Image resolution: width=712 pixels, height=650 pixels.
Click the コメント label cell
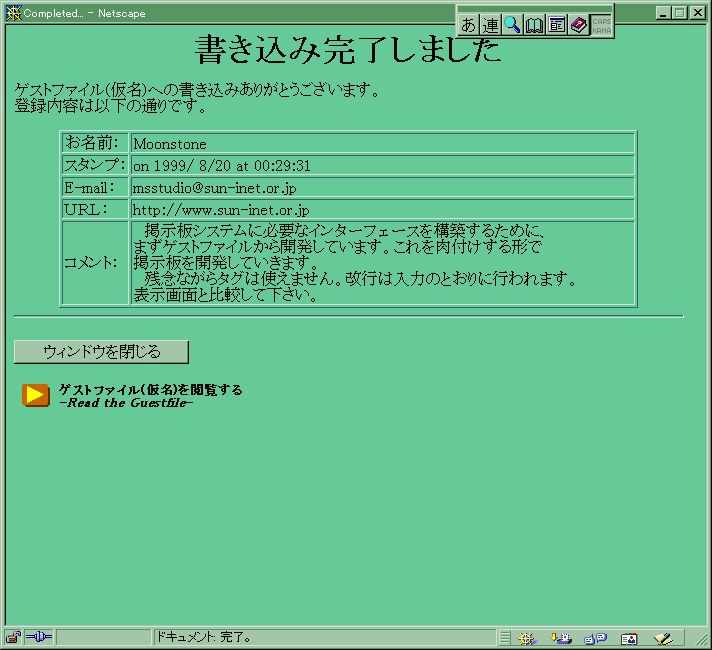(95, 263)
